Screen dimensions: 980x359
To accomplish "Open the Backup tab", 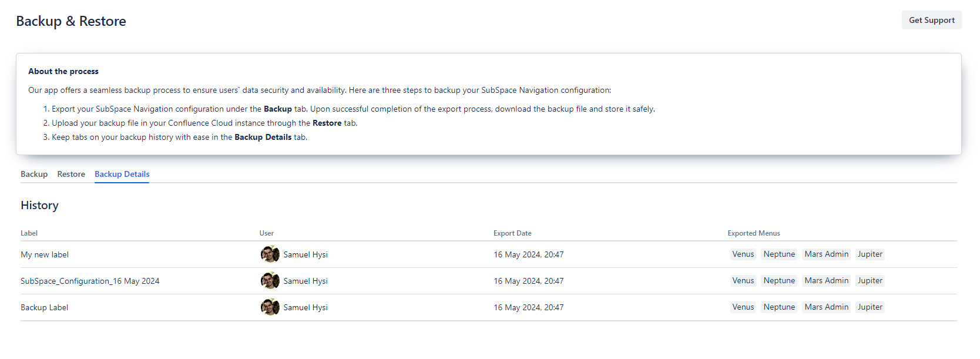I will (x=34, y=174).
